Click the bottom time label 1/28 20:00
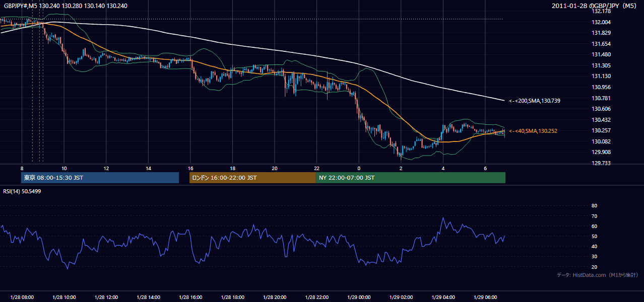This screenshot has width=644, height=302. pos(275,297)
